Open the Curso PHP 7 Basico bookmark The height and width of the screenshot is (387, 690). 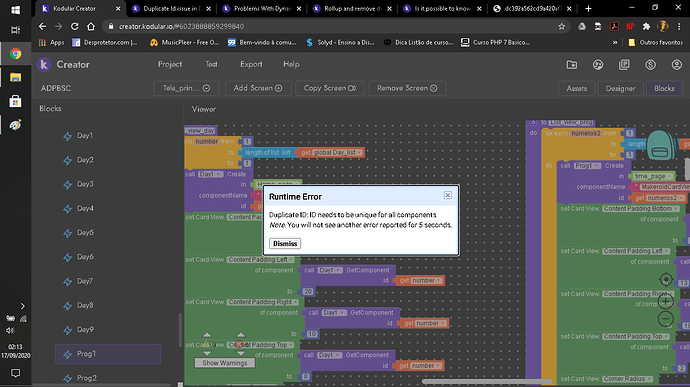[x=495, y=43]
